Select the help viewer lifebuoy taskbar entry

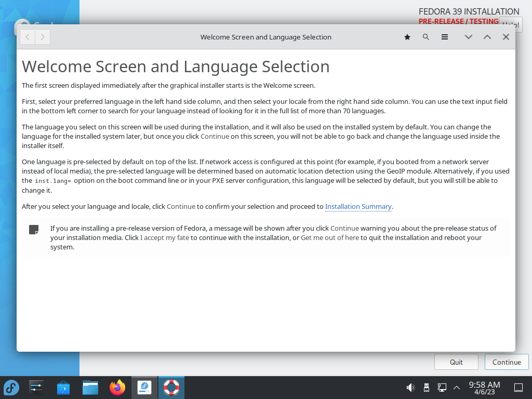(x=171, y=388)
